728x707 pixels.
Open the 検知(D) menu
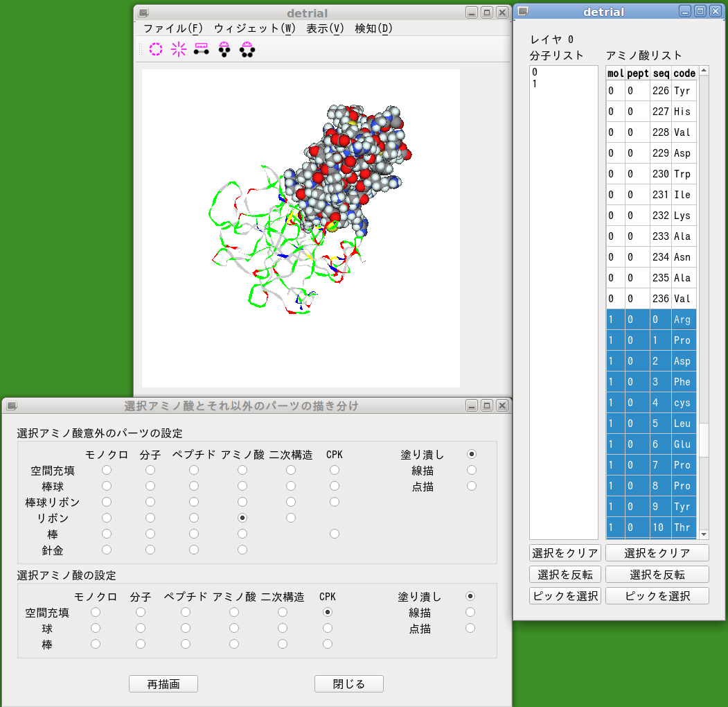point(373,28)
